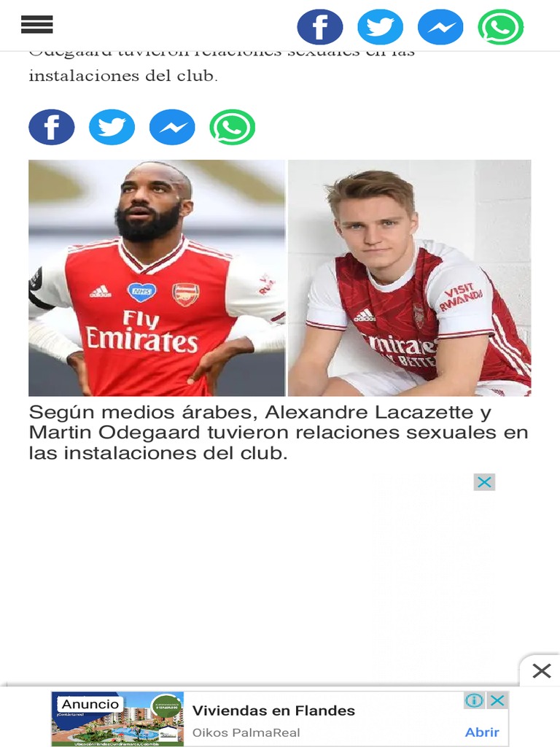Share via top header Facebook icon

point(320,27)
